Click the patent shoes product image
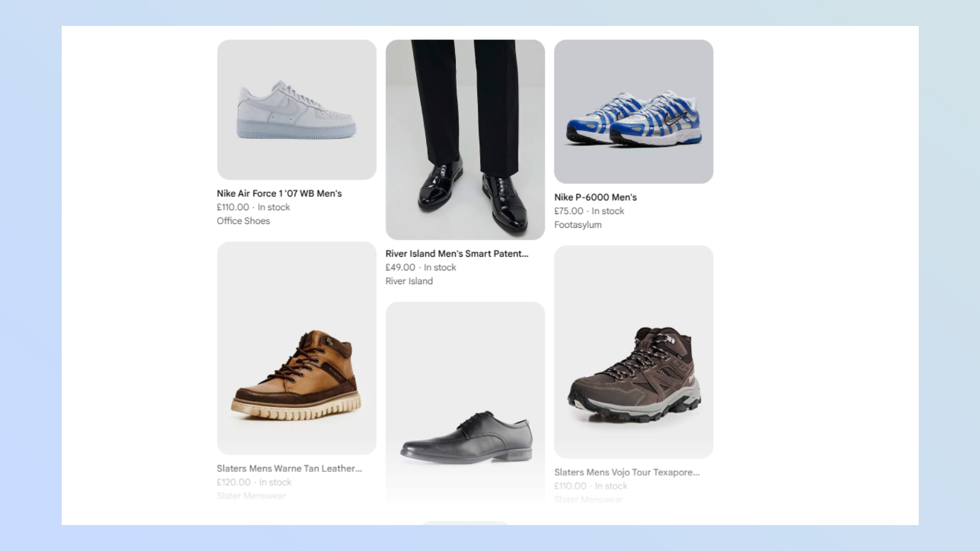 (465, 140)
